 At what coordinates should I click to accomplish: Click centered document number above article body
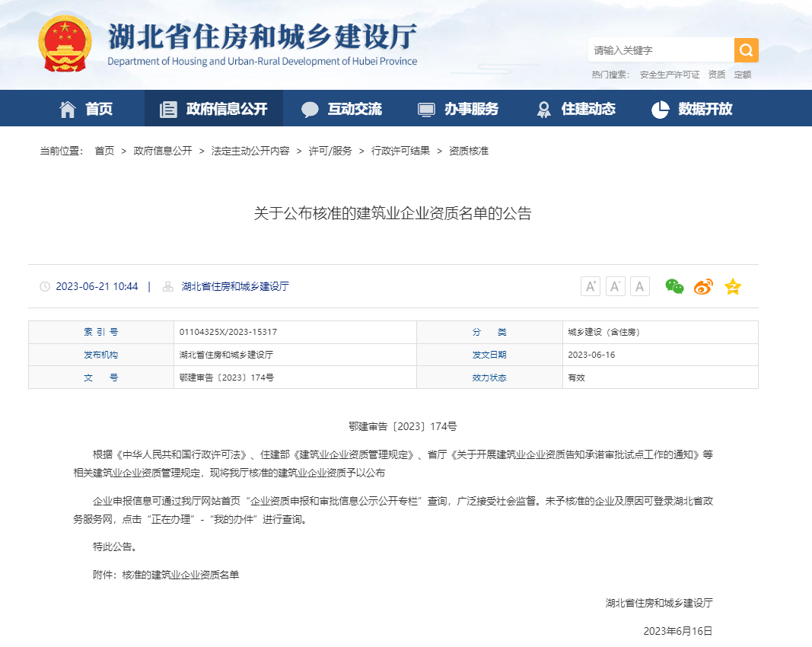coord(403,426)
